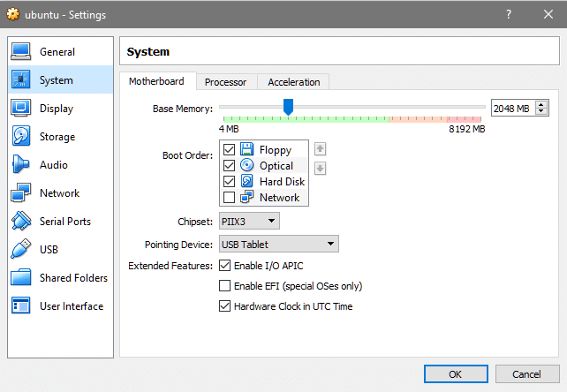Open the User Interface settings category
This screenshot has height=392, width=567.
[x=60, y=305]
